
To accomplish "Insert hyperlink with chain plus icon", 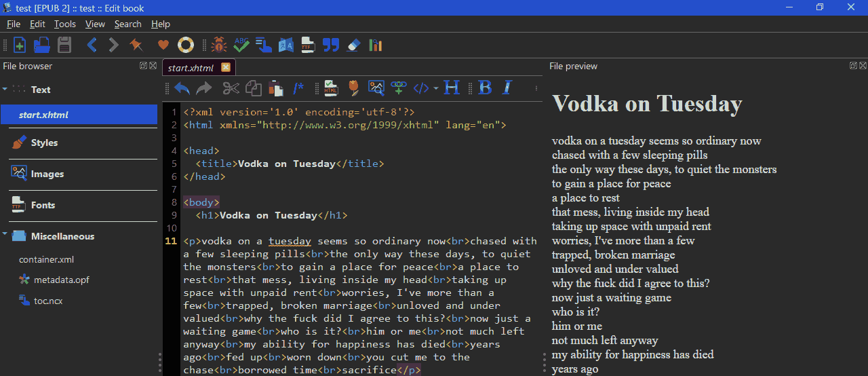I will click(x=399, y=88).
